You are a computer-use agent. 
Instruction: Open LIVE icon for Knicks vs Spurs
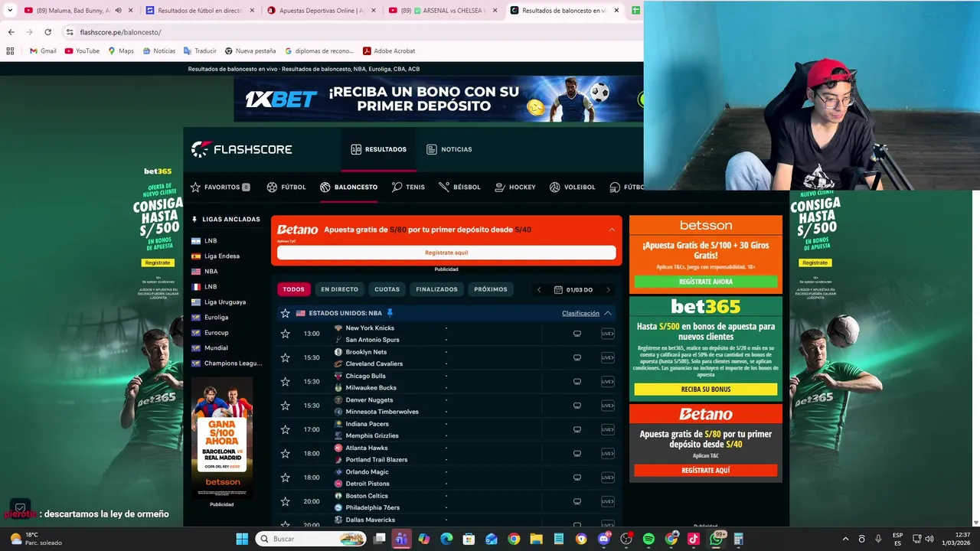point(607,334)
